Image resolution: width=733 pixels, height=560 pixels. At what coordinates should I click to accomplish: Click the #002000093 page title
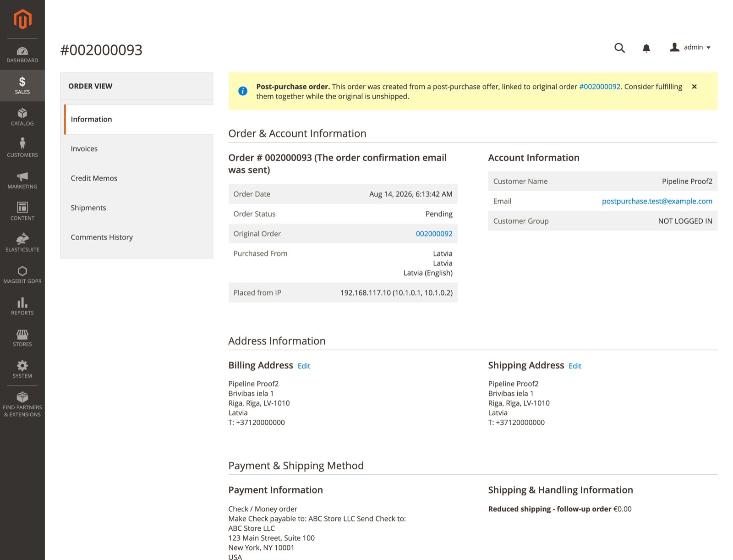[x=101, y=49]
